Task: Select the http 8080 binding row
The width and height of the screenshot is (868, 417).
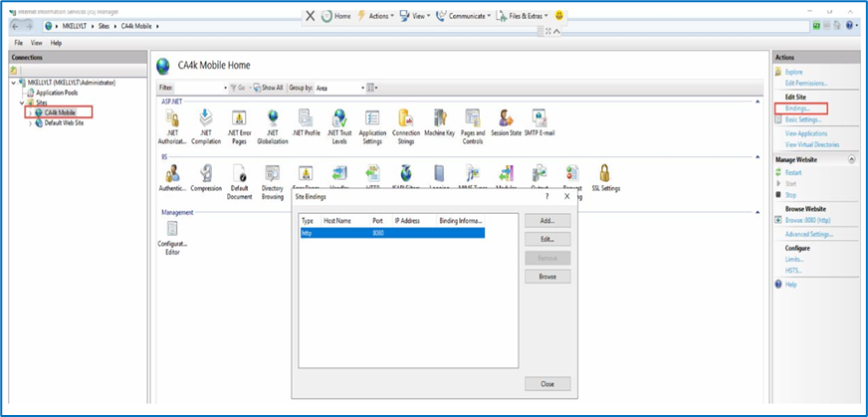Action: point(392,233)
